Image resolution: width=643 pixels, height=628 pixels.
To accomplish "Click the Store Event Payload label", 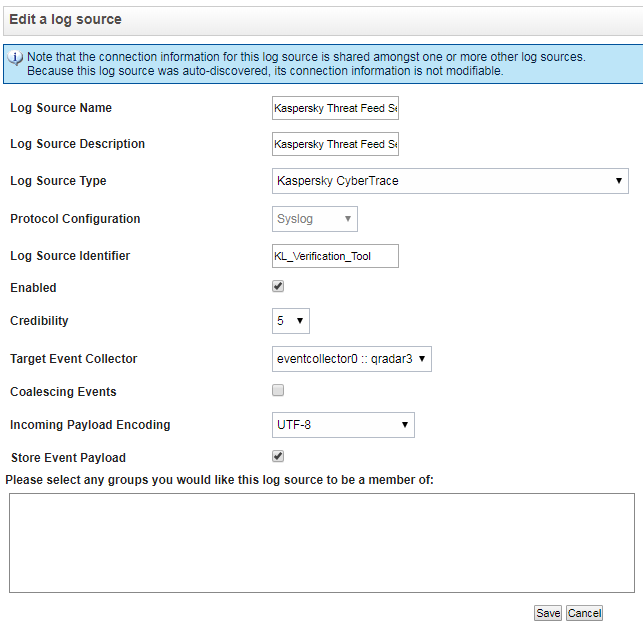I will point(68,458).
